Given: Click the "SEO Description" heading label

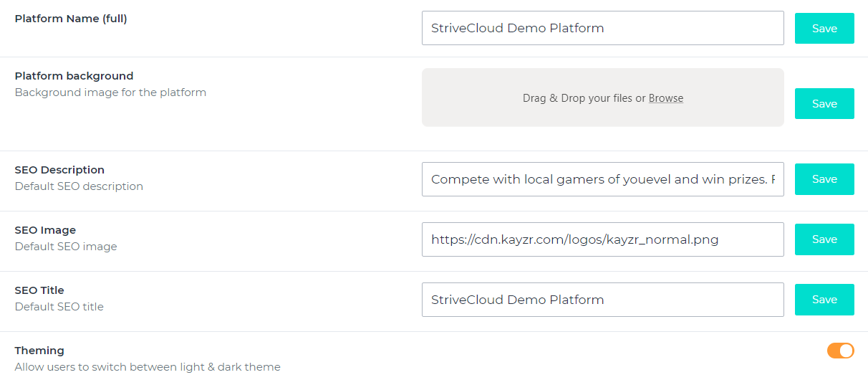Looking at the screenshot, I should pyautogui.click(x=59, y=170).
